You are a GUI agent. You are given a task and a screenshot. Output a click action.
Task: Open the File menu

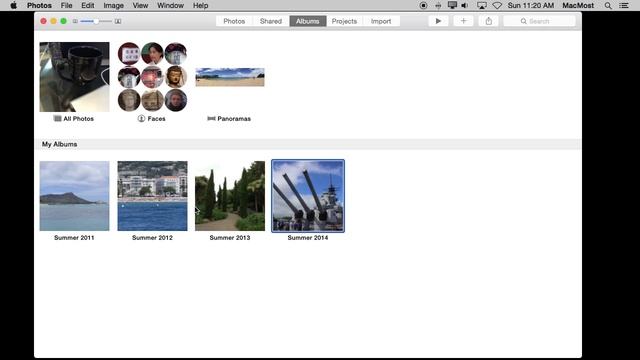coord(66,5)
